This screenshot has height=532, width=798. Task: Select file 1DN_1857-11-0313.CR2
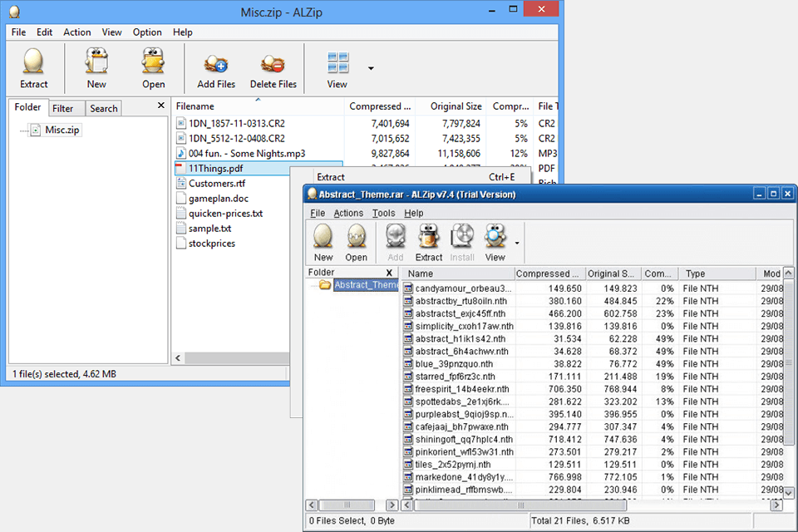pos(237,123)
